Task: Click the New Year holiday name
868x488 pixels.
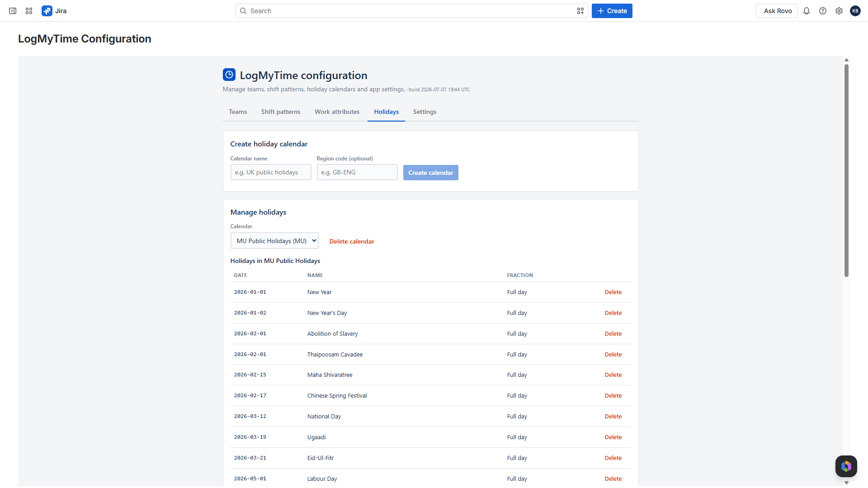Action: [x=320, y=292]
